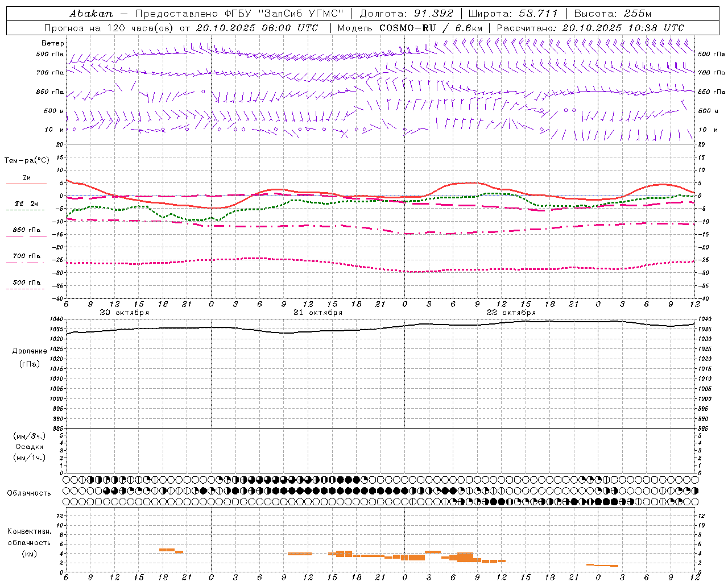728x582 pixels.
Task: Click the "COSMO-RU / 6.6км" model name
Action: [x=431, y=28]
